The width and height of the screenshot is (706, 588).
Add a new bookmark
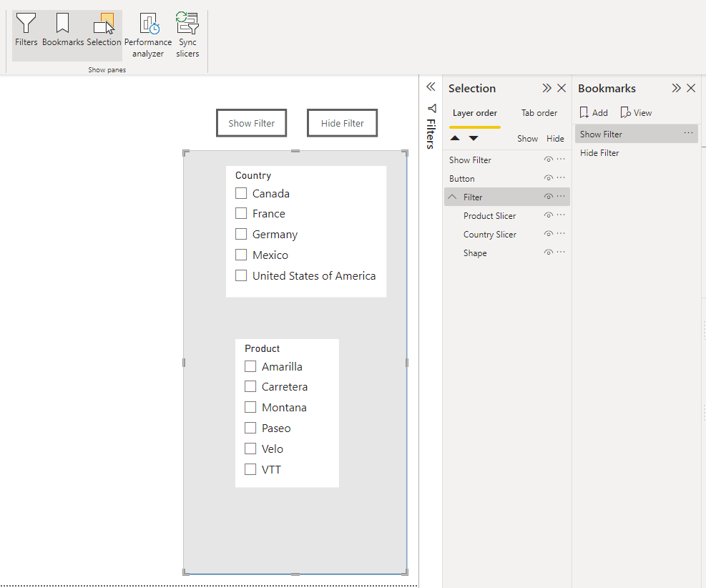coord(594,112)
